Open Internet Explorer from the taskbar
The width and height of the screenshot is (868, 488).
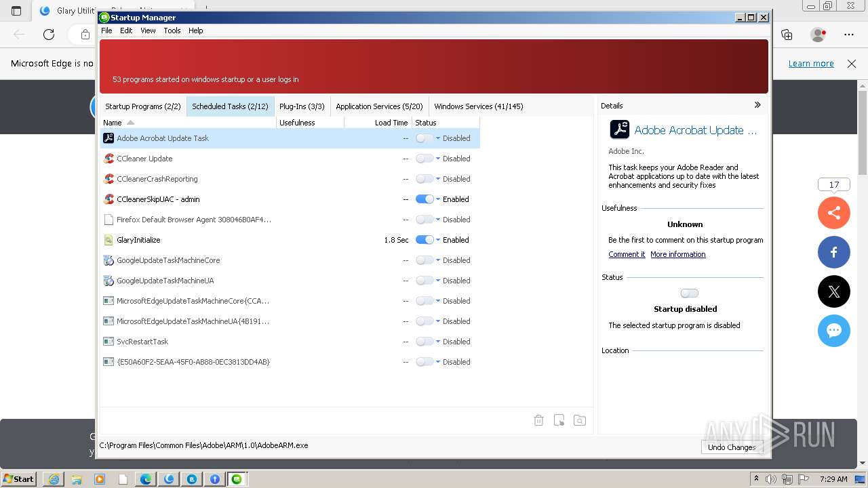pyautogui.click(x=54, y=479)
